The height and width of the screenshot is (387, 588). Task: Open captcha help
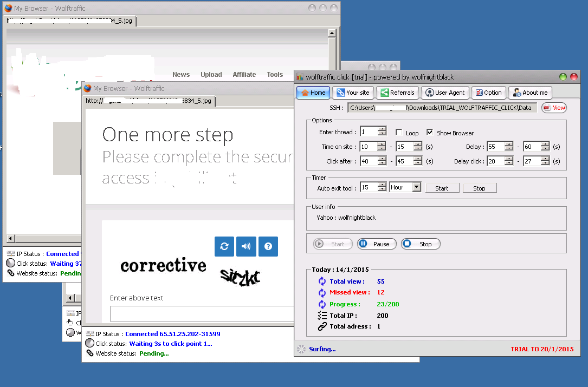pyautogui.click(x=268, y=246)
